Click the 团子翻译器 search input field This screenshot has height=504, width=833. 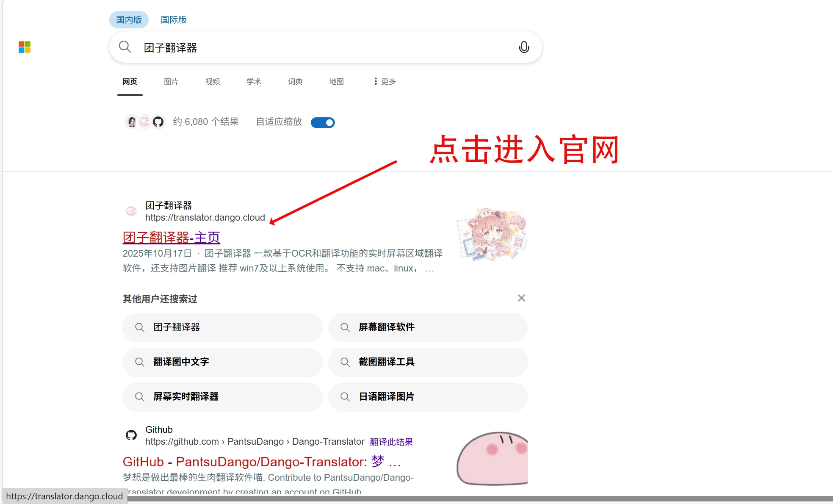pyautogui.click(x=326, y=47)
